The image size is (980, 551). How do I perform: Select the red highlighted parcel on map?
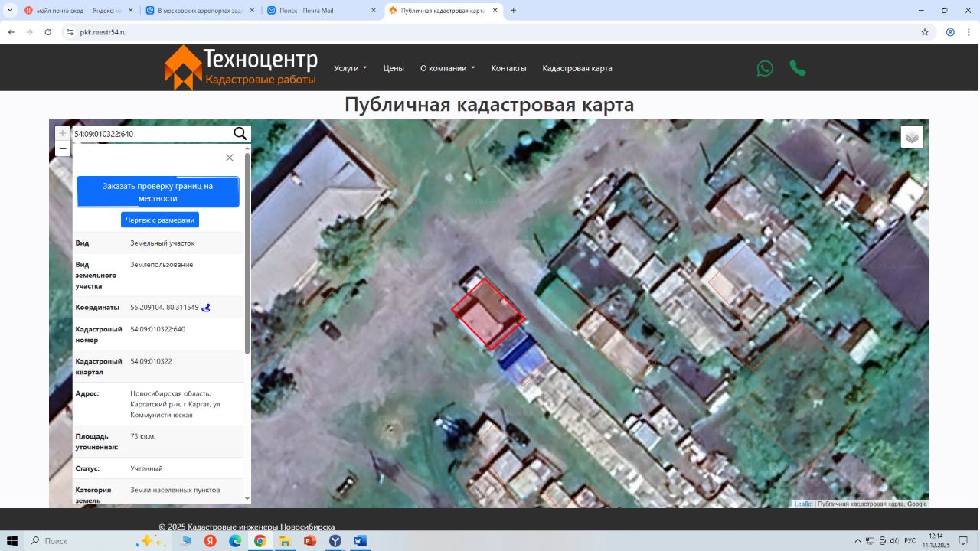(x=488, y=314)
